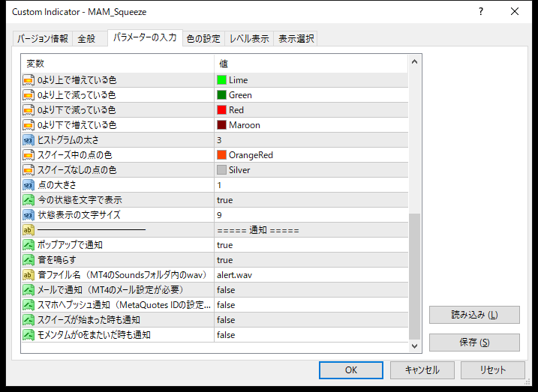Click the string icon on the 通知 separator row
This screenshot has height=392, width=538.
tap(29, 230)
